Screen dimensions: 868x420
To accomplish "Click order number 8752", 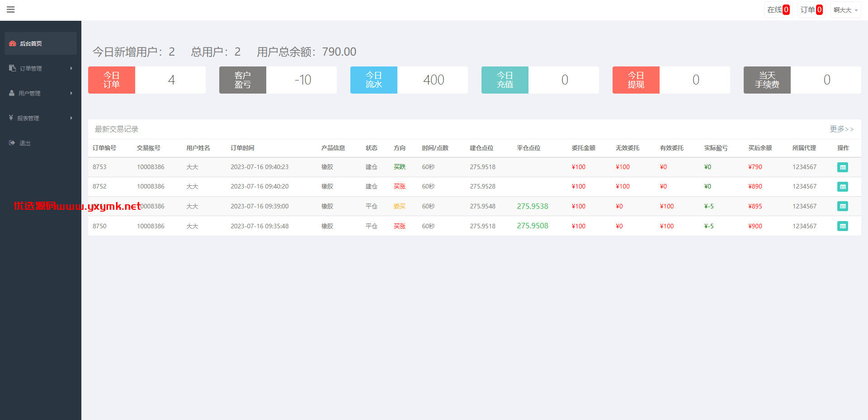I will point(99,186).
